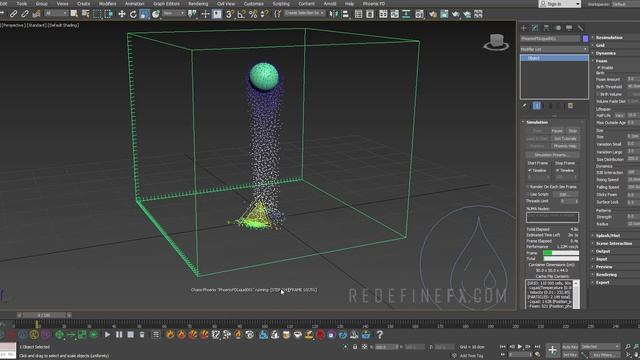
Task: Click the Stop button in Simulation rollout
Action: (x=573, y=131)
